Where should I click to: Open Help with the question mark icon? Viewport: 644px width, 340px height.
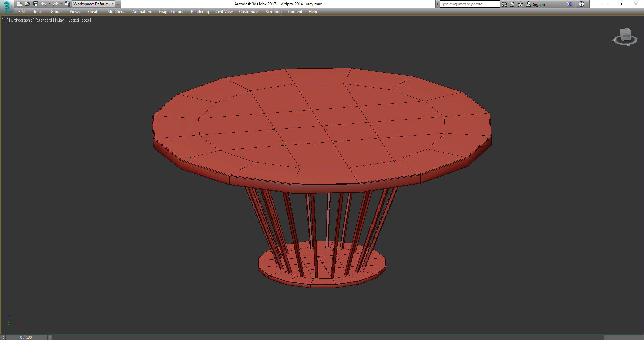581,4
